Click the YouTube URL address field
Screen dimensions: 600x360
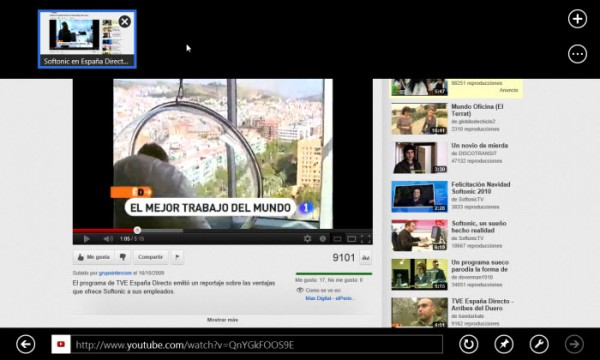(257, 345)
